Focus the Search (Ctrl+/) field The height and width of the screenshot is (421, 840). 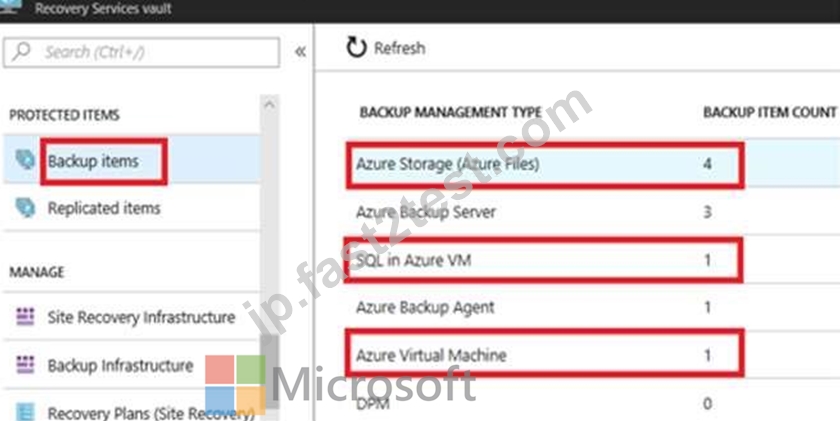point(141,52)
